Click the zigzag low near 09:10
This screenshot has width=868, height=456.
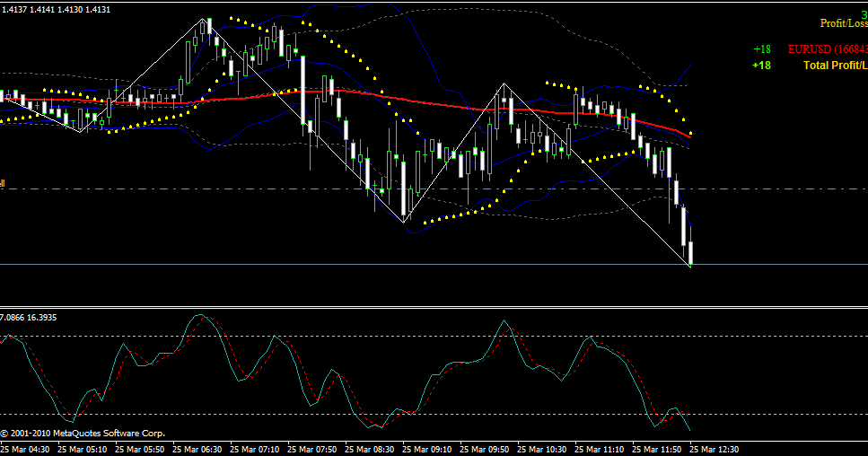point(404,222)
